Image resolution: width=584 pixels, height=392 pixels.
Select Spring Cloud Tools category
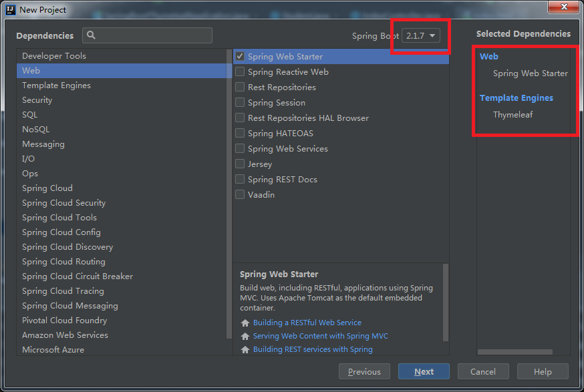click(x=122, y=218)
